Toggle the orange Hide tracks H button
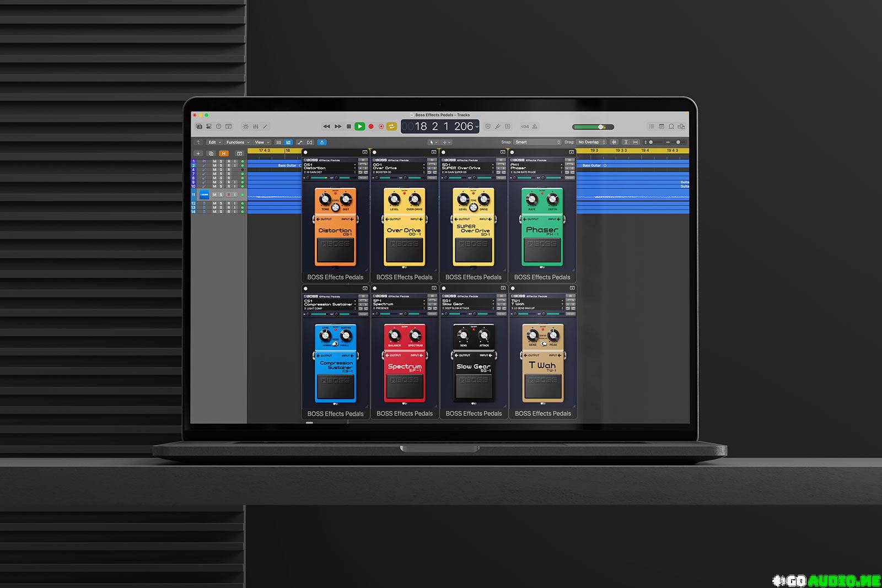The width and height of the screenshot is (882, 588). coord(223,153)
